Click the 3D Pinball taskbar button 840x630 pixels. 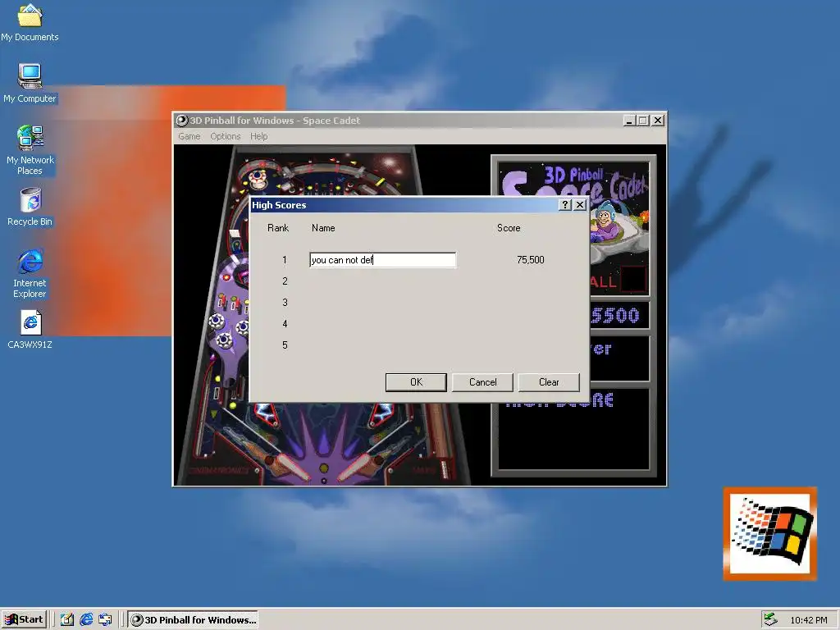coord(193,619)
